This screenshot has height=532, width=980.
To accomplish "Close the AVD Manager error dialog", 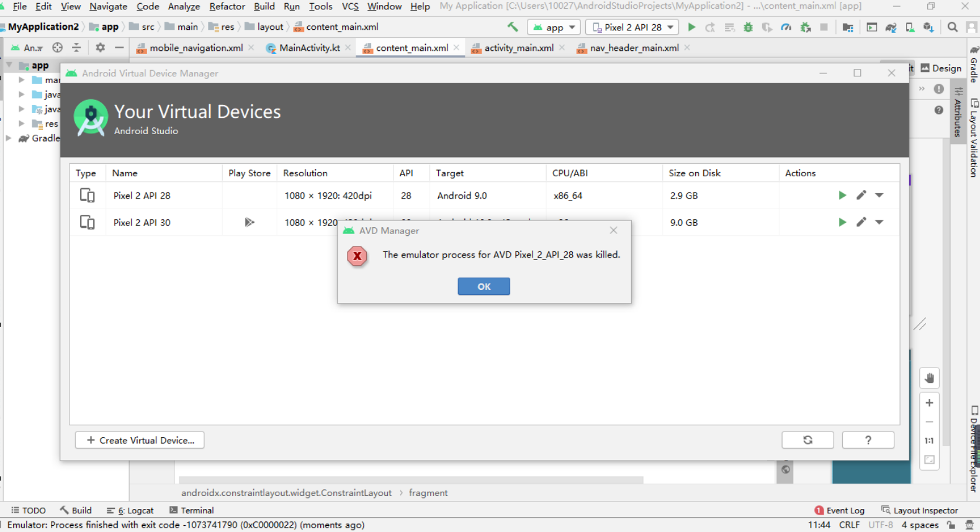I will (x=613, y=230).
